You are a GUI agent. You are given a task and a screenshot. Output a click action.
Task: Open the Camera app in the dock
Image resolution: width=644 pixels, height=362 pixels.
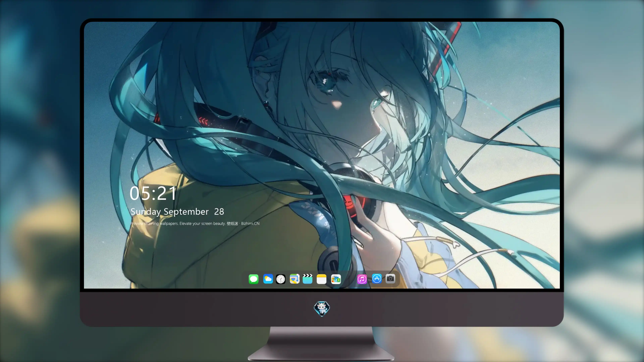click(390, 279)
